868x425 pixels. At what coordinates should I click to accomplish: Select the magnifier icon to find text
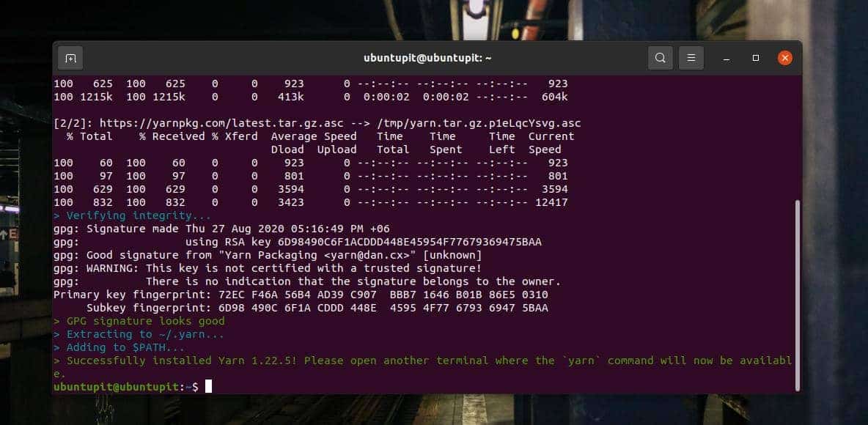(x=659, y=57)
